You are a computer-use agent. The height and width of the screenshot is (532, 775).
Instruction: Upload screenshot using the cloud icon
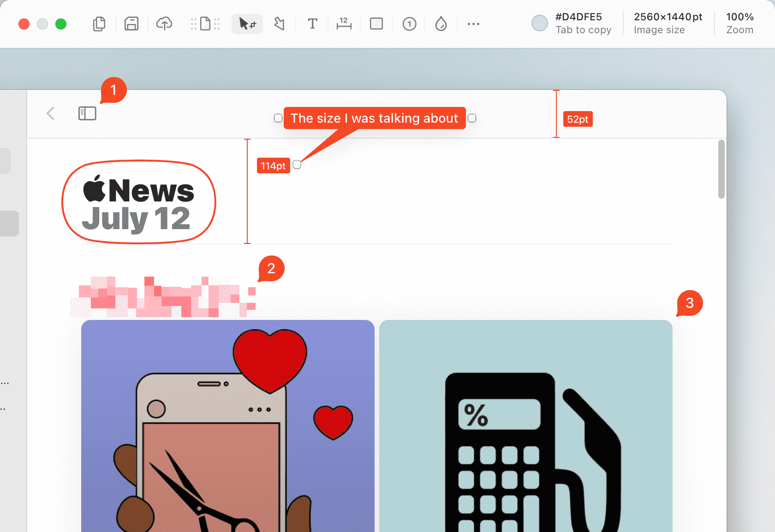[x=164, y=24]
